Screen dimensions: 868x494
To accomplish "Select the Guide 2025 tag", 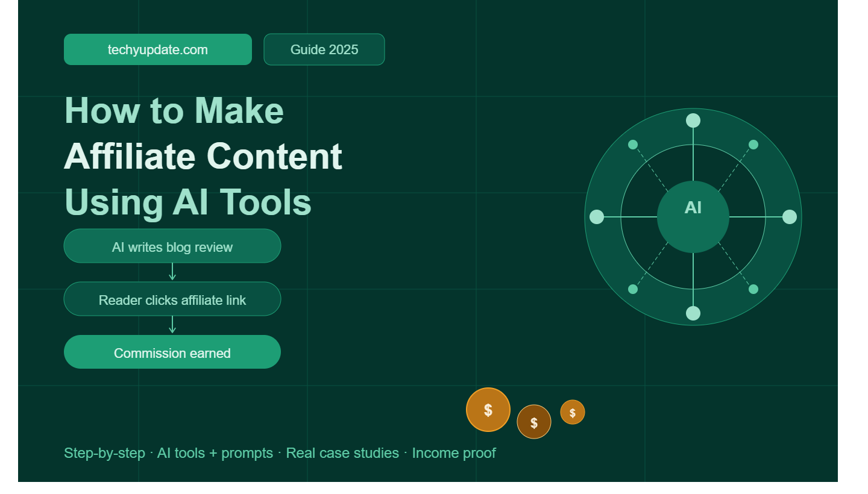I will coord(324,49).
